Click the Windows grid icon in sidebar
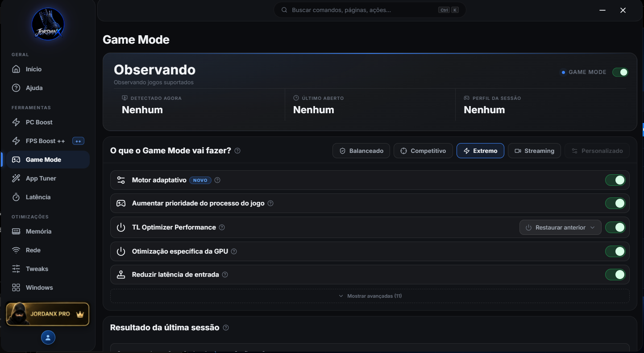Screen dimensions: 644x353 (x=16, y=287)
